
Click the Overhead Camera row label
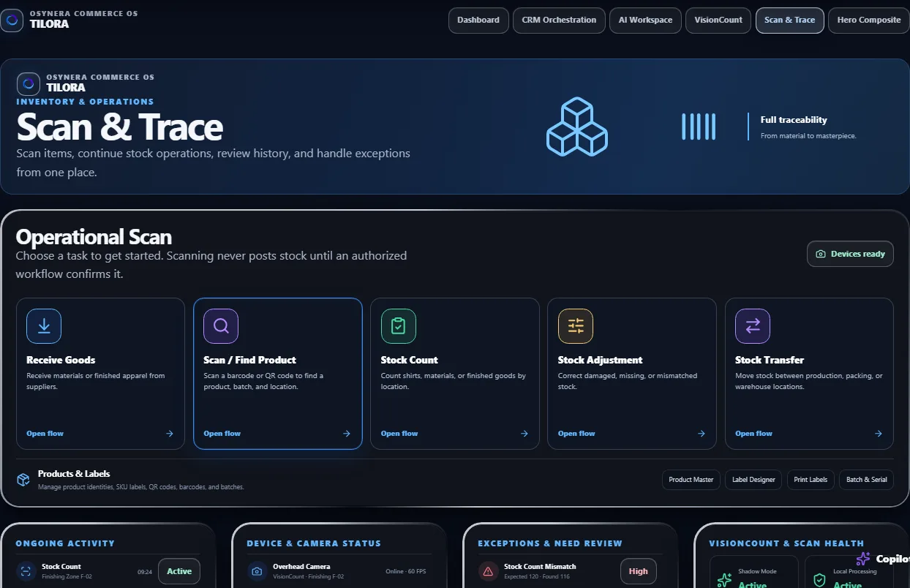[x=301, y=566]
